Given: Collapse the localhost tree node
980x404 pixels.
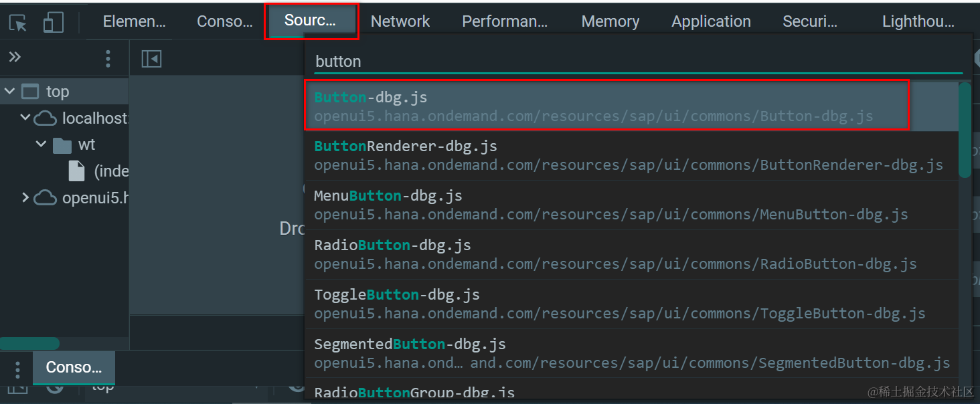Looking at the screenshot, I should [25, 118].
